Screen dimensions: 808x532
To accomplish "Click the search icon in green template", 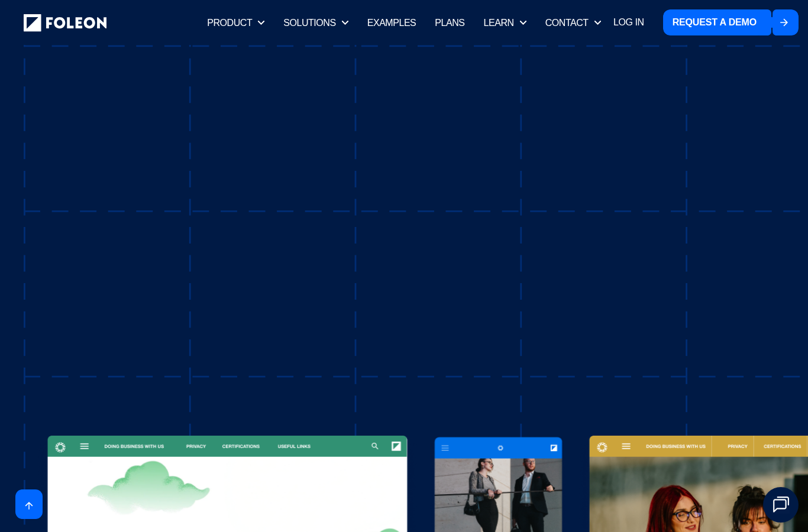I will pyautogui.click(x=375, y=446).
